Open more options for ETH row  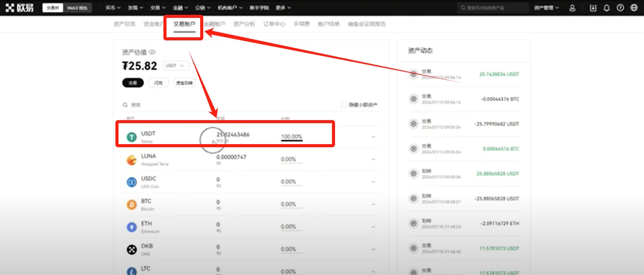coord(373,227)
